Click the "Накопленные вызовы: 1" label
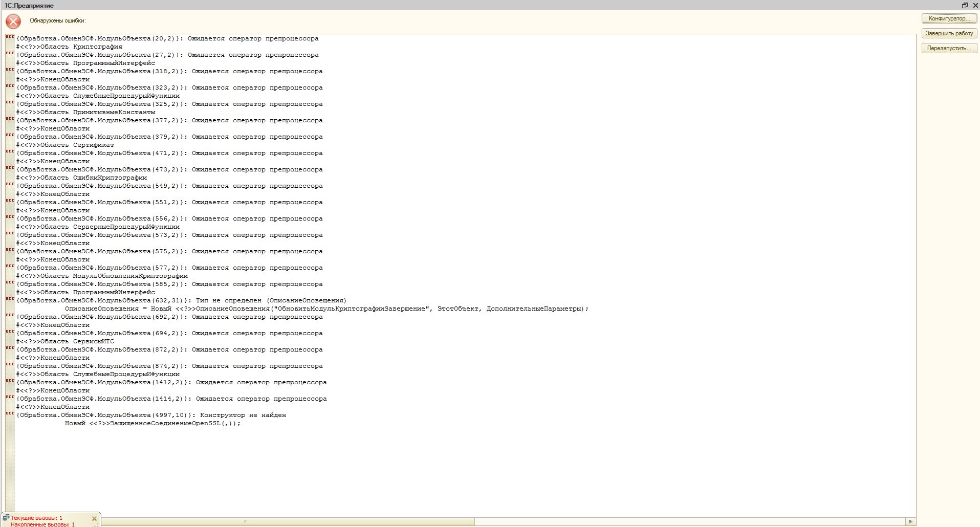The image size is (980, 527). pos(42,524)
